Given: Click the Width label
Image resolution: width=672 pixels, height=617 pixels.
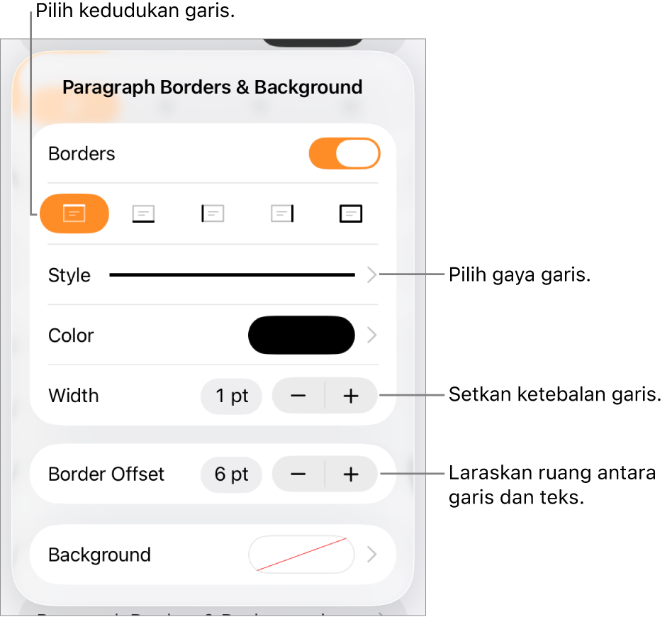Looking at the screenshot, I should coord(74,396).
